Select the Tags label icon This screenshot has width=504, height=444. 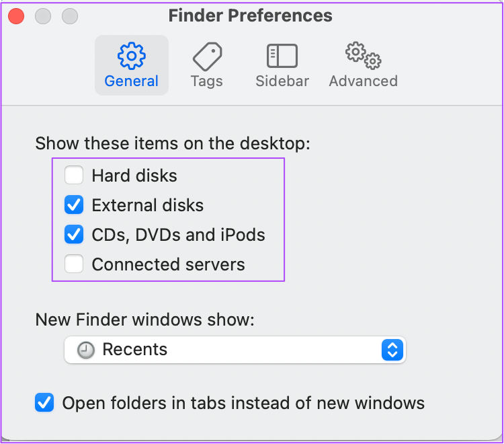coord(208,57)
